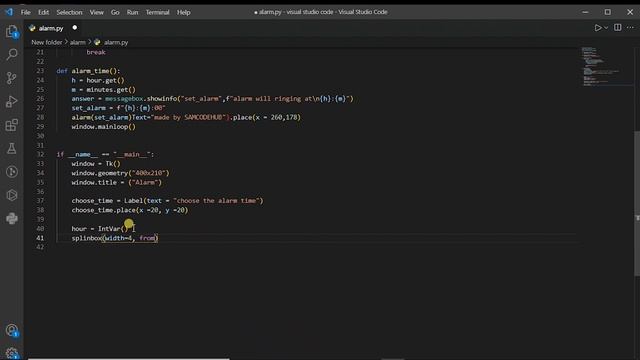The height and width of the screenshot is (360, 640).
Task: Select the alarm.py editor tab
Action: click(51, 28)
